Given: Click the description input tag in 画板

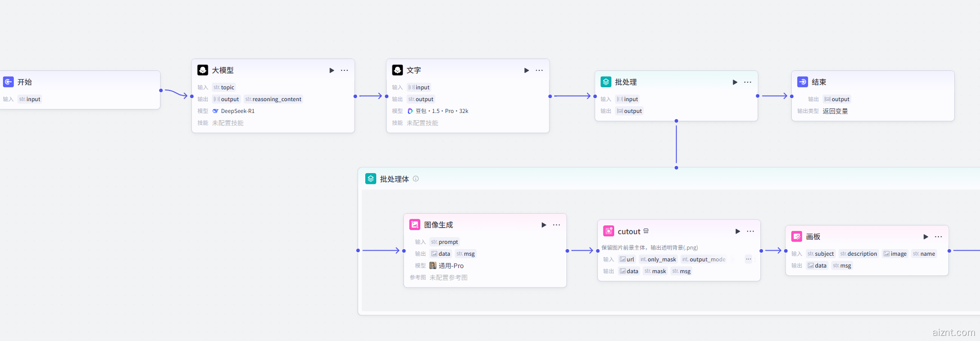Looking at the screenshot, I should pyautogui.click(x=859, y=254).
